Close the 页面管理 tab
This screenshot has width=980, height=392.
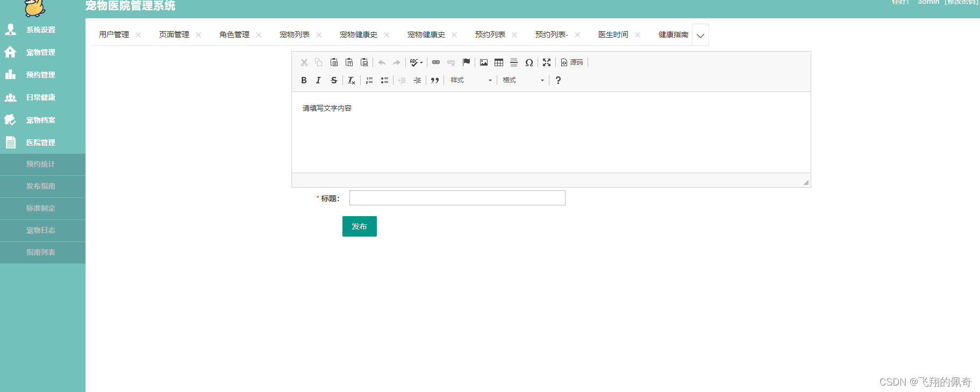pos(198,35)
